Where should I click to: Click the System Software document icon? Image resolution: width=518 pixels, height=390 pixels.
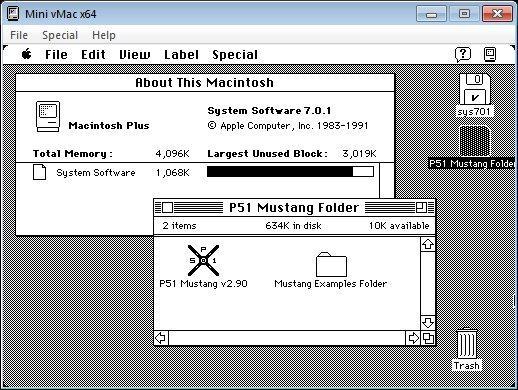[x=39, y=172]
